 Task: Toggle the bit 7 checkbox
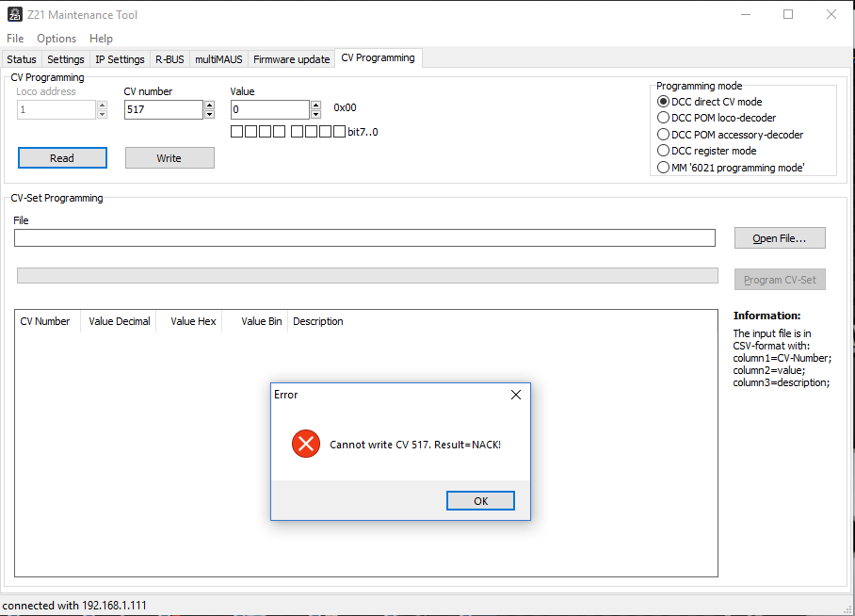[x=237, y=132]
